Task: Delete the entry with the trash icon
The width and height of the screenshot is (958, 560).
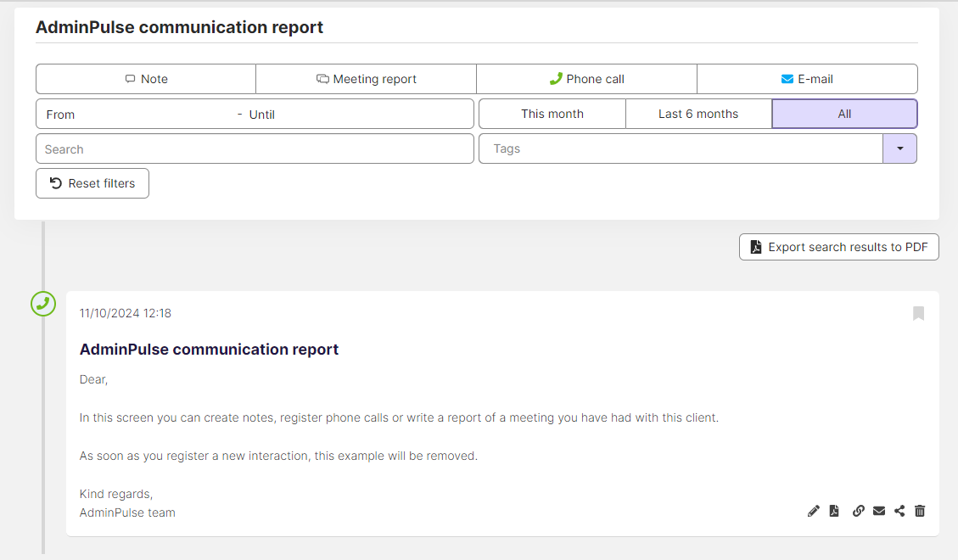Action: click(x=920, y=511)
